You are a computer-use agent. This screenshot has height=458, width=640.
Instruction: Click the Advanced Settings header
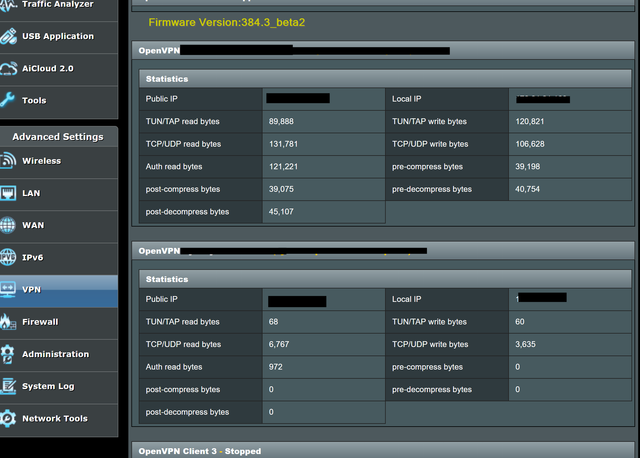(58, 137)
